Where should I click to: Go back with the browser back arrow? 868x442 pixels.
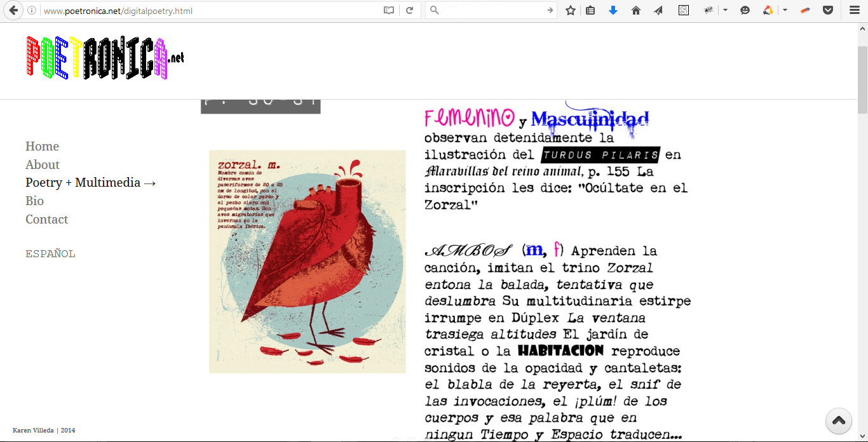[13, 11]
